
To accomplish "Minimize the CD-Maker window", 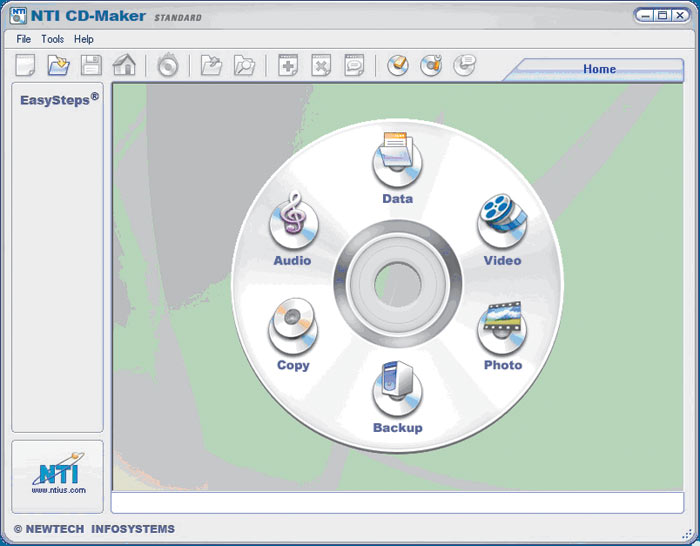I will 645,16.
